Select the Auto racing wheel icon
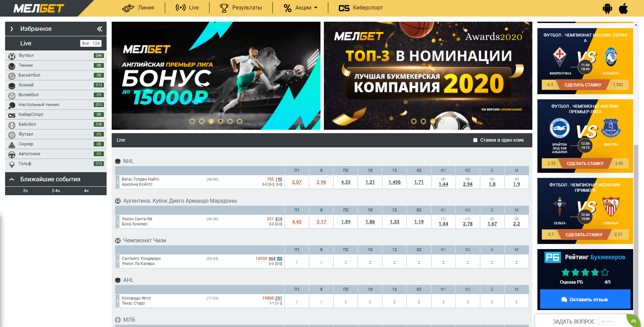Viewport: 644px width, 327px height. (x=12, y=154)
